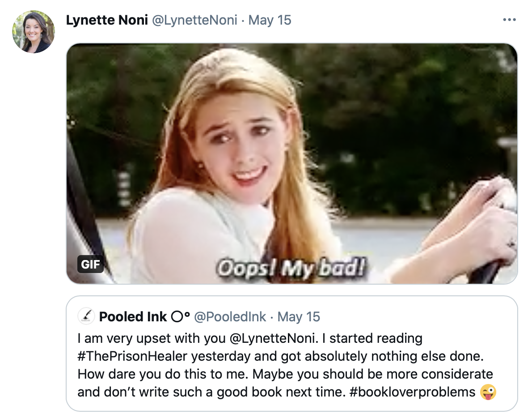
Task: Click "I am very upset with you" text
Action: click(x=152, y=338)
